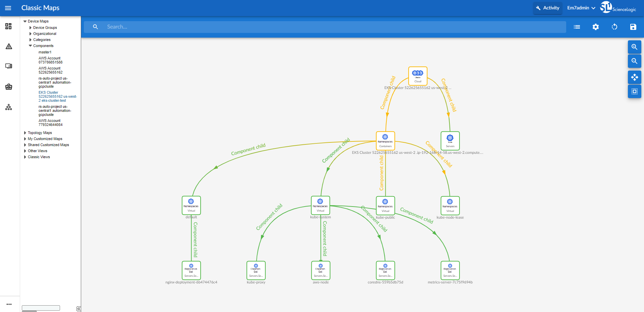Open the hamburger navigation menu
The height and width of the screenshot is (312, 644).
click(8, 8)
